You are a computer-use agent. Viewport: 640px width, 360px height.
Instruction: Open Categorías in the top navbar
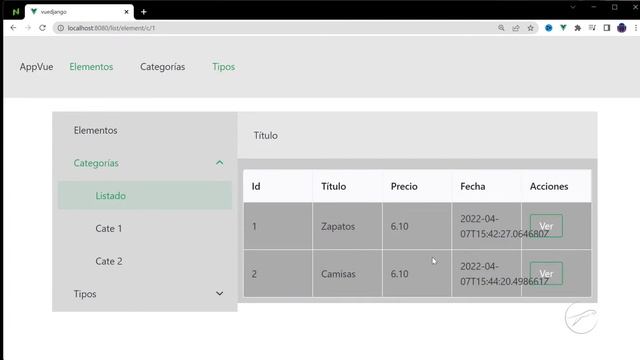pos(162,67)
